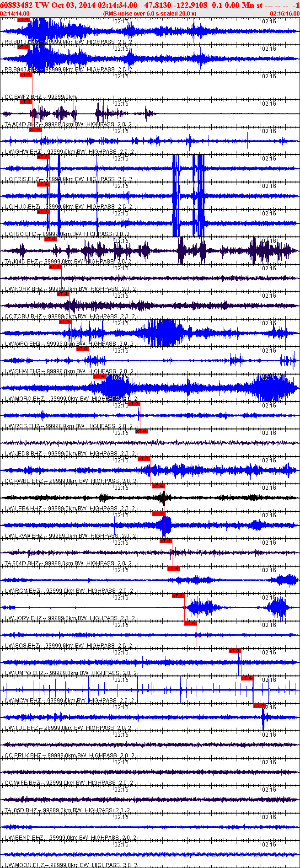This screenshot has height=868, width=300.
Task: Click the pick marker on UW.MCW trace
Action: pyautogui.click(x=247, y=678)
